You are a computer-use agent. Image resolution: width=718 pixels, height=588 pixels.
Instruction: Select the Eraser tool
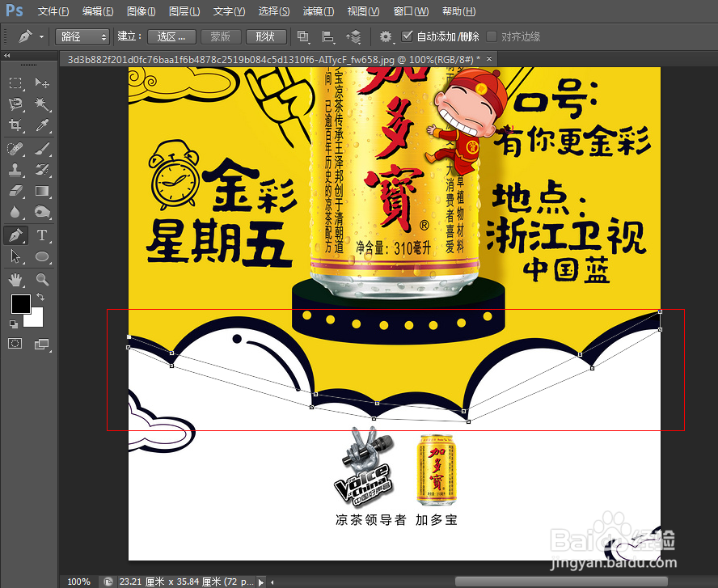15,191
